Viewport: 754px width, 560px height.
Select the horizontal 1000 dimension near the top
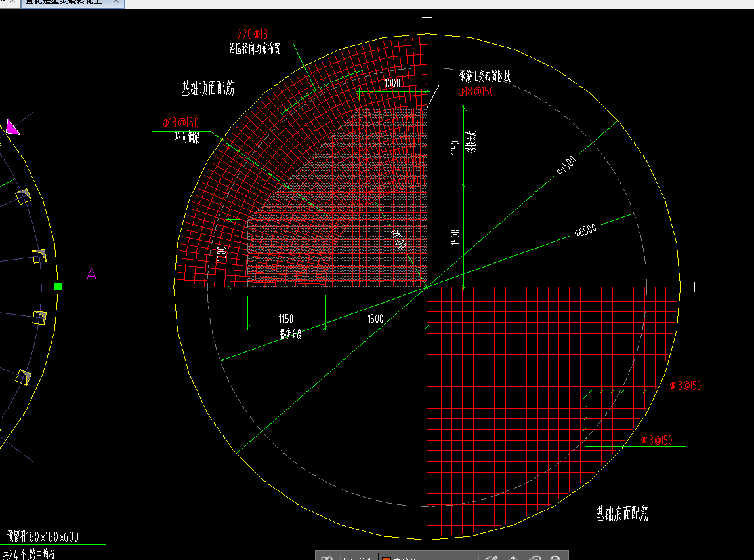392,83
